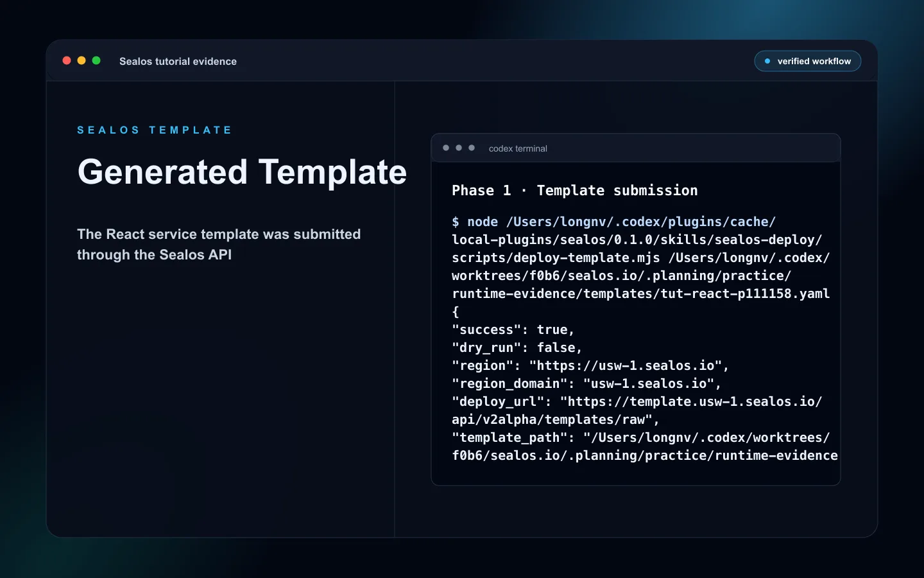Click the yellow minimize dot in window header
This screenshot has height=578, width=924.
tap(81, 60)
